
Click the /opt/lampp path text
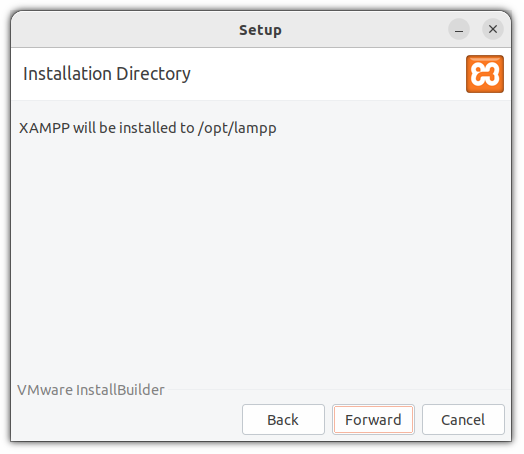point(238,129)
